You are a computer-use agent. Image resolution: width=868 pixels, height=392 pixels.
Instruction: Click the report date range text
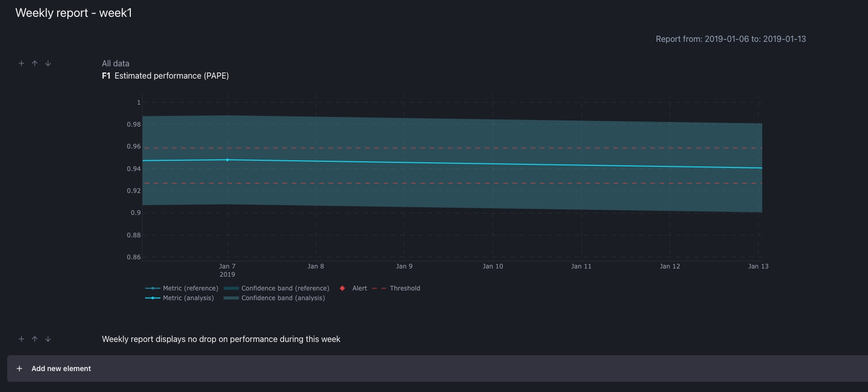coord(731,39)
